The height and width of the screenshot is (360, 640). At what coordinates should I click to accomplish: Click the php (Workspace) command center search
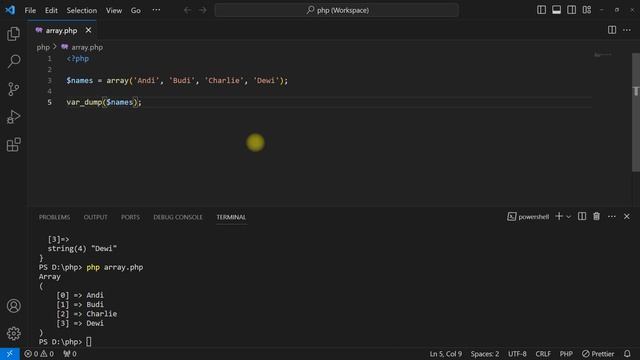coord(336,10)
